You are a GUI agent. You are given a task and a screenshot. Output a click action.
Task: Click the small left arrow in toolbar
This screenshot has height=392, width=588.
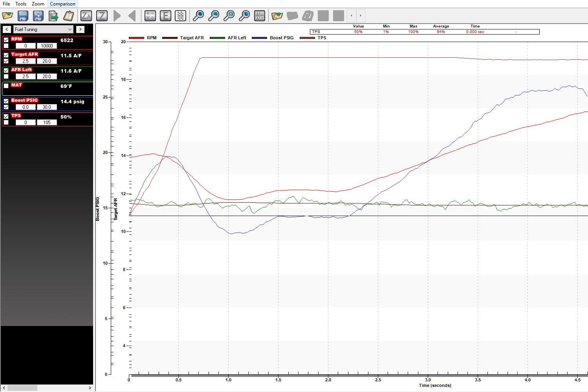[351, 16]
